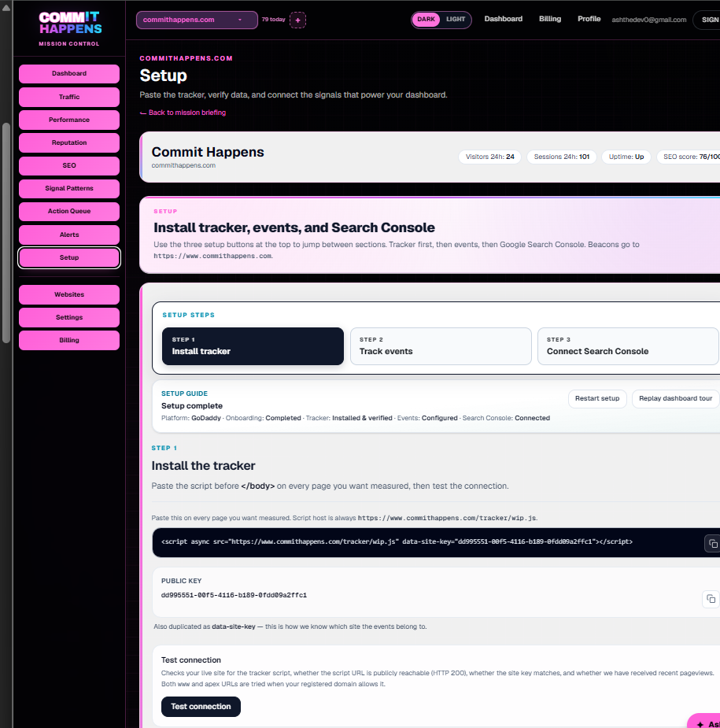This screenshot has height=728, width=720.
Task: Open the Ask assistant floating button
Action: [x=704, y=722]
